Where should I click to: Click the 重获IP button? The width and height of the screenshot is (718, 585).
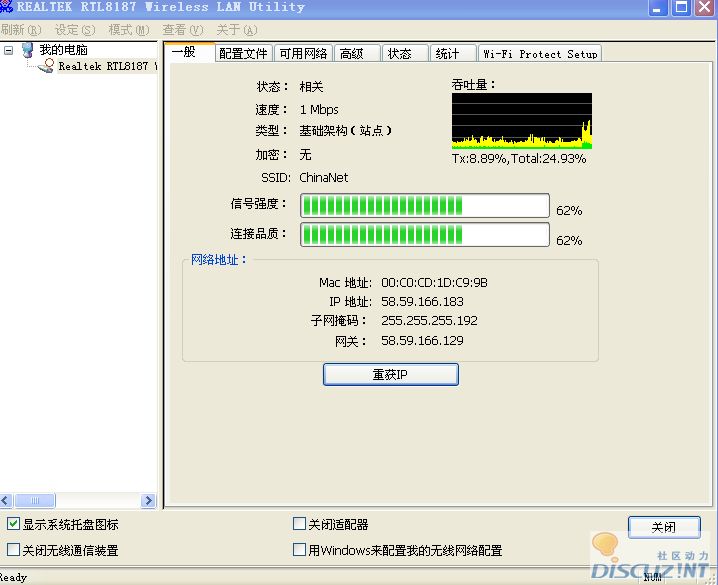click(391, 374)
